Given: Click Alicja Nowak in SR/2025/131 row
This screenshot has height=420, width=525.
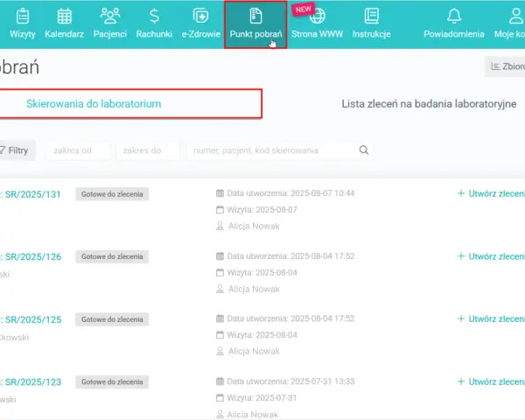Looking at the screenshot, I should 254,226.
